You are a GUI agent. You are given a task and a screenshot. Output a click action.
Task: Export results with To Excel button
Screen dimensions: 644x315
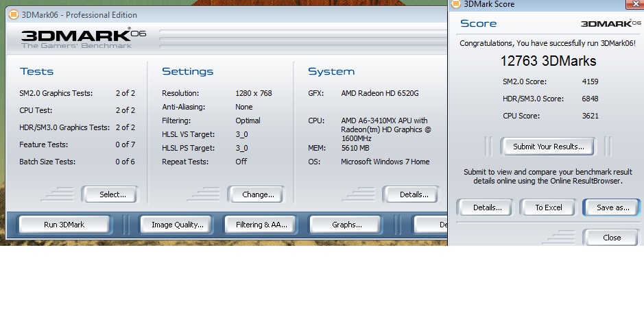[548, 207]
